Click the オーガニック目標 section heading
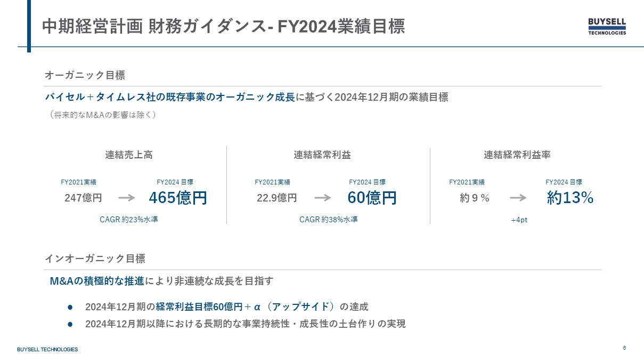Viewport: 644px width, 363px height. tap(85, 75)
